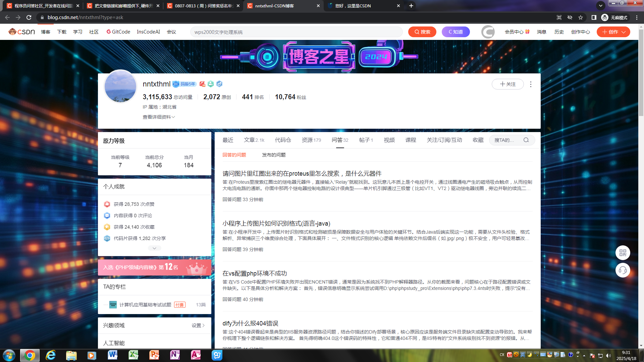The image size is (644, 362).
Task: Open 创作中心 in the navbar
Action: (x=581, y=32)
